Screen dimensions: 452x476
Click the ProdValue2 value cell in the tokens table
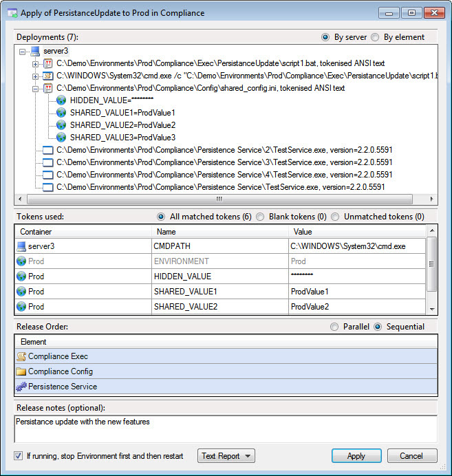pyautogui.click(x=357, y=307)
